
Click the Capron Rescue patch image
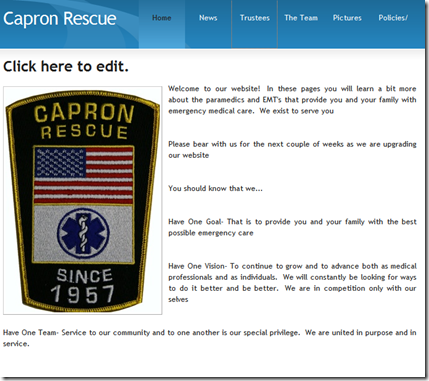(x=83, y=200)
